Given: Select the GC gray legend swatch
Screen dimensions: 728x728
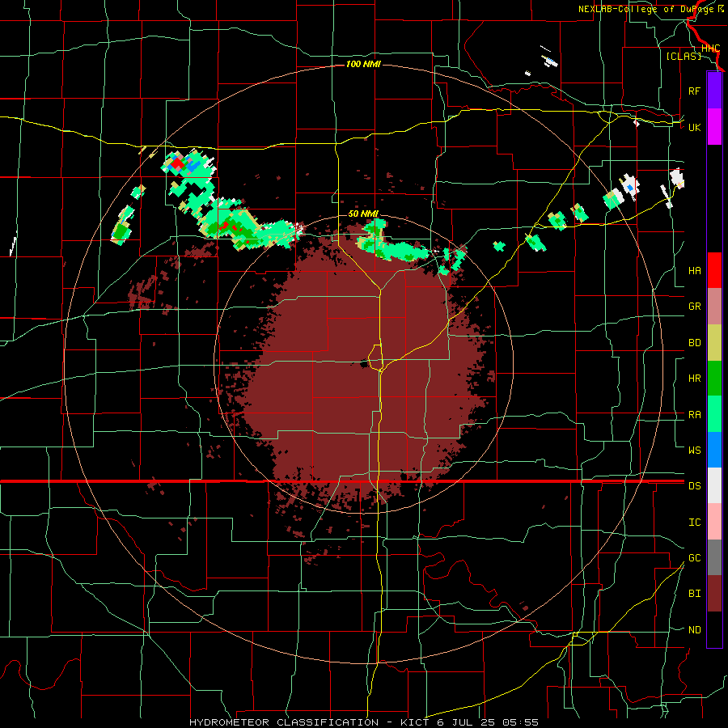Looking at the screenshot, I should coord(714,557).
